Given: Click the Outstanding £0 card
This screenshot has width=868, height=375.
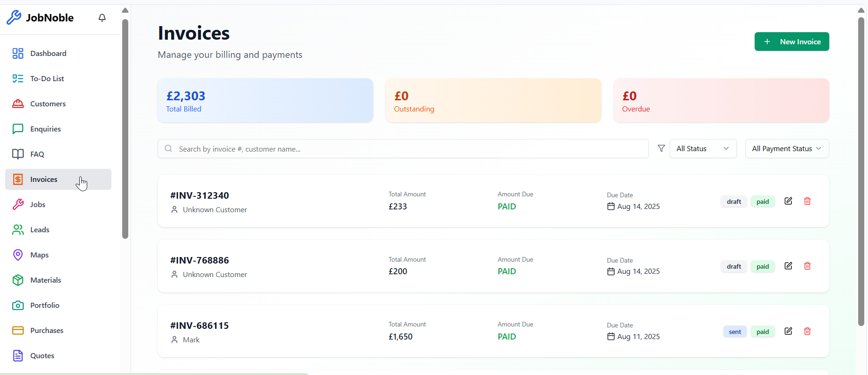Looking at the screenshot, I should 493,100.
